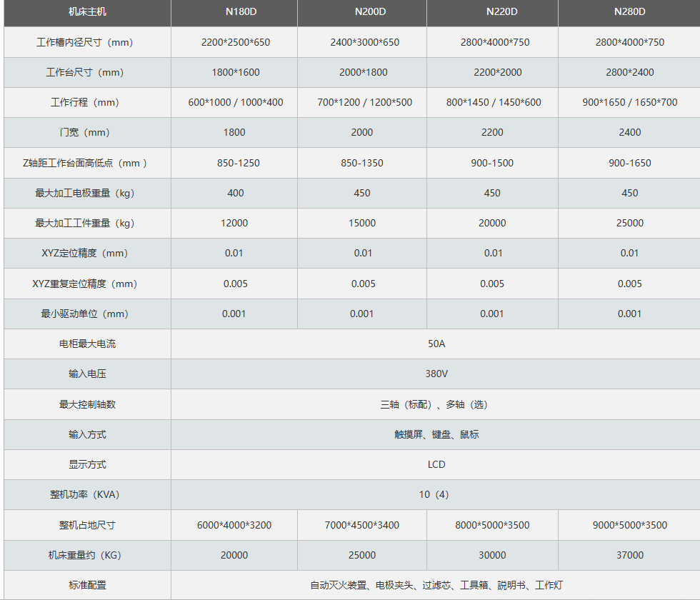This screenshot has width=700, height=600.
Task: Click the value 2200*2500*650
Action: [236, 42]
